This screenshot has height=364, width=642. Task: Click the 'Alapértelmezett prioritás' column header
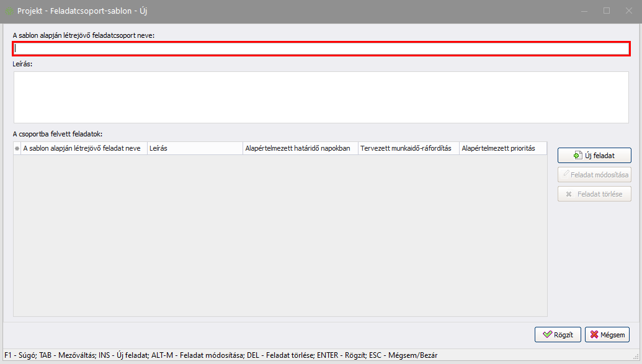tap(502, 149)
